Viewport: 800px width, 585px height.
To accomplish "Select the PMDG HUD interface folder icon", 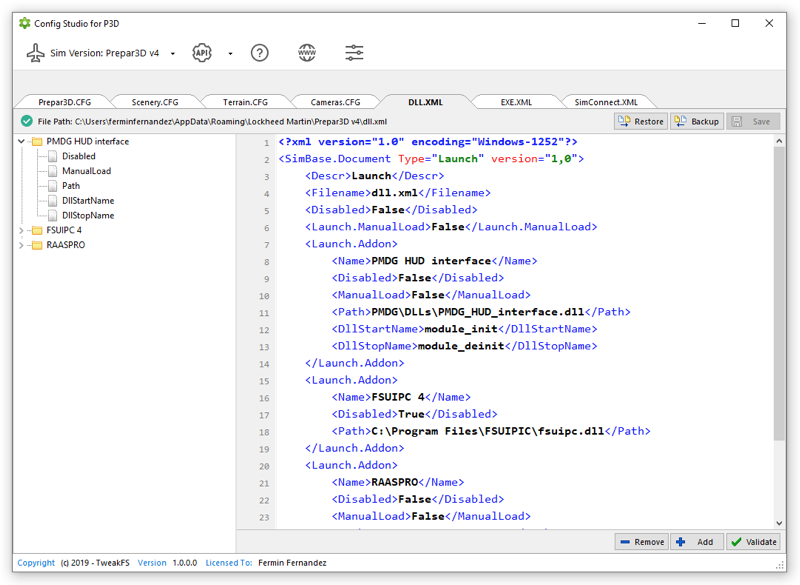I will point(37,142).
